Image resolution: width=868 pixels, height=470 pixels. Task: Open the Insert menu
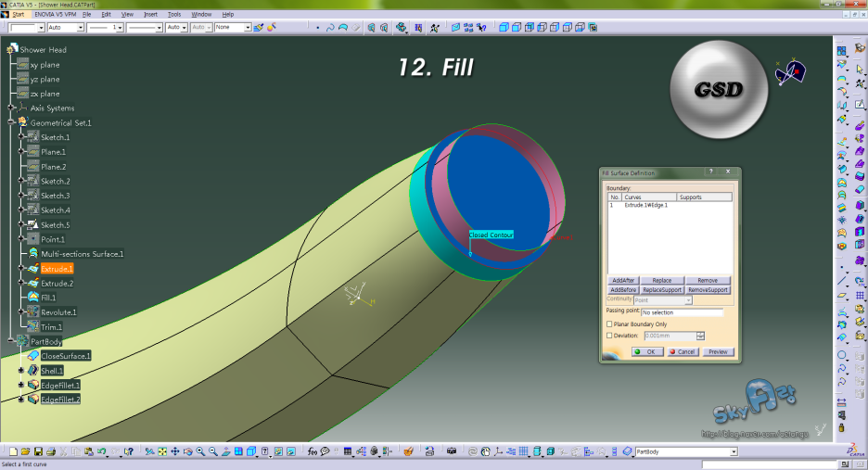(150, 15)
